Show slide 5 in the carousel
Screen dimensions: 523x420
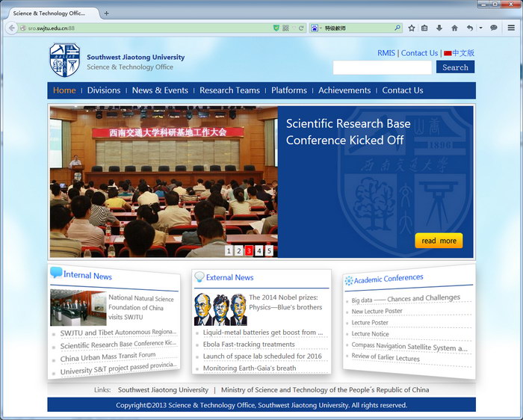269,250
